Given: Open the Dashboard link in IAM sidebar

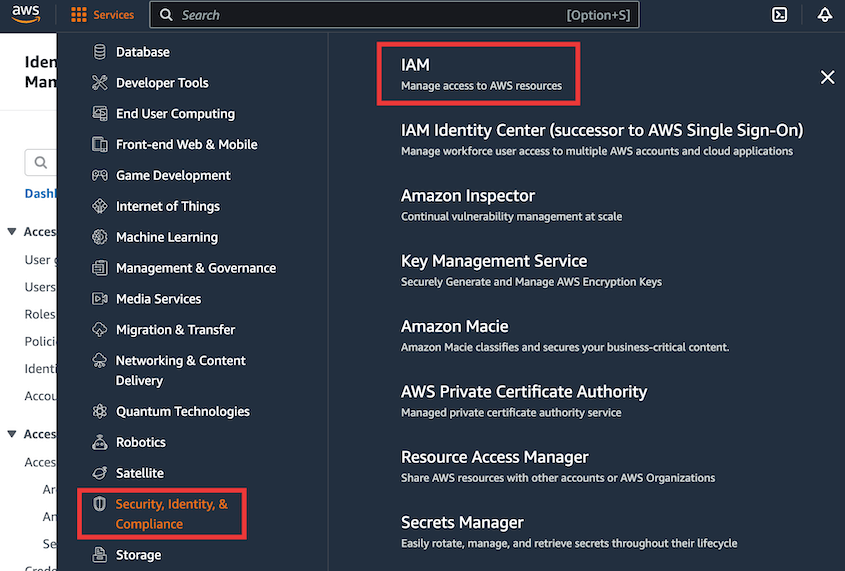Looking at the screenshot, I should [x=40, y=193].
